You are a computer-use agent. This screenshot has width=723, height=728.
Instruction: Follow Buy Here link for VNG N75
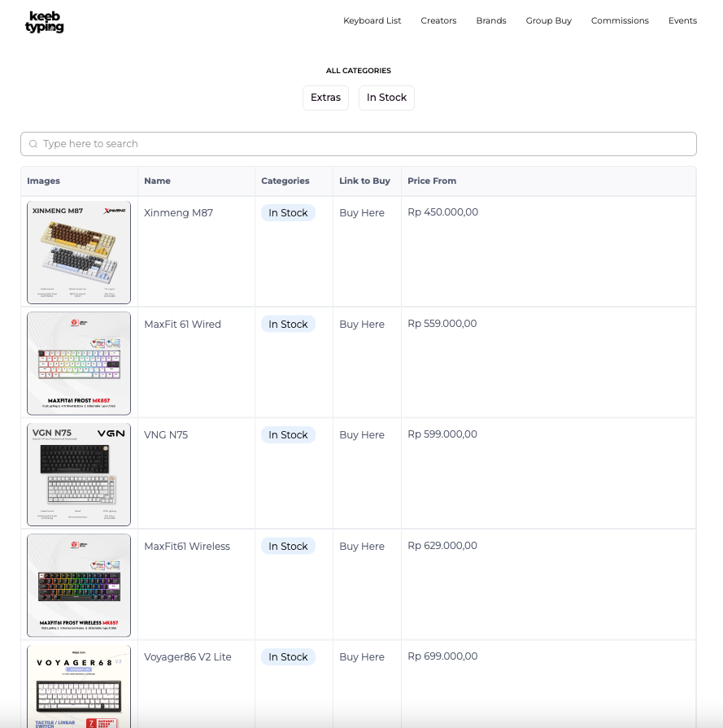tap(362, 434)
